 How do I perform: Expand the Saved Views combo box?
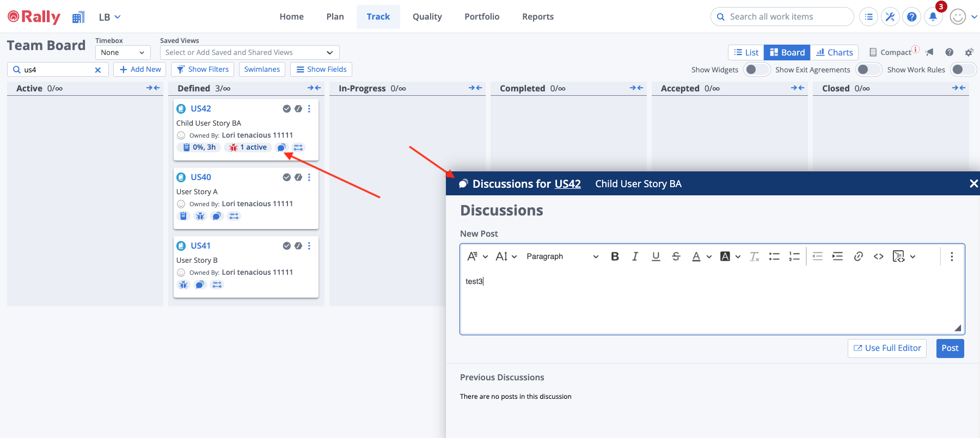tap(249, 52)
